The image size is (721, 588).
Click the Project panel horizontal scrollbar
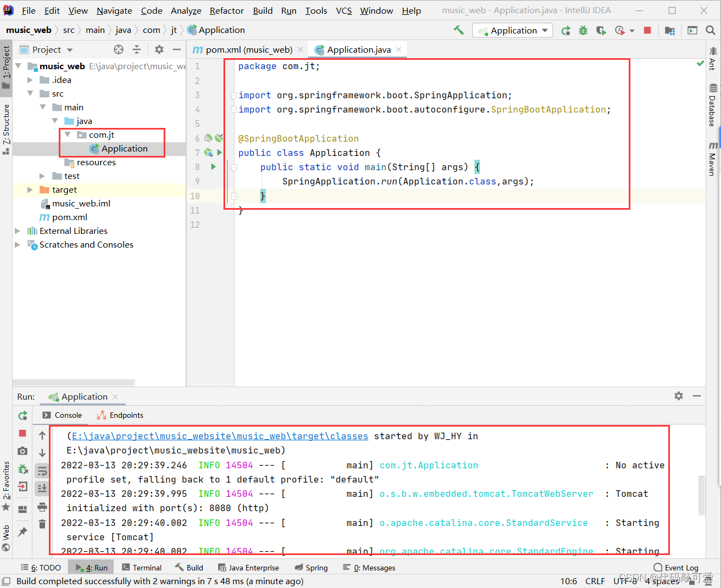74,383
